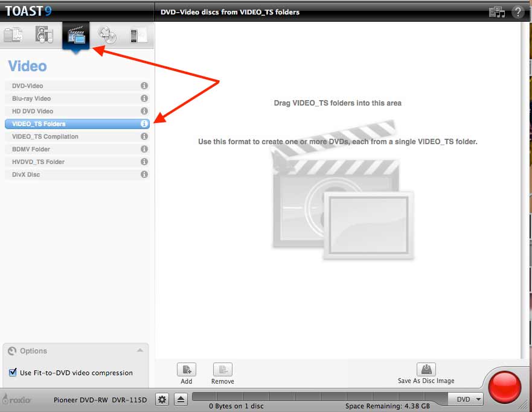Click the Options panel icon

(12, 350)
